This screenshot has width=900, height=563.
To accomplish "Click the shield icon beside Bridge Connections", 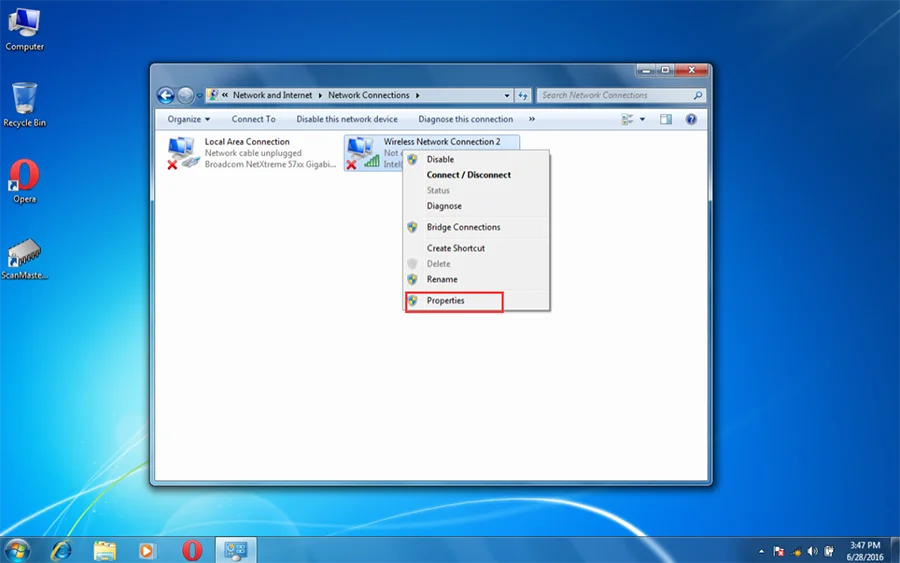I will 412,227.
